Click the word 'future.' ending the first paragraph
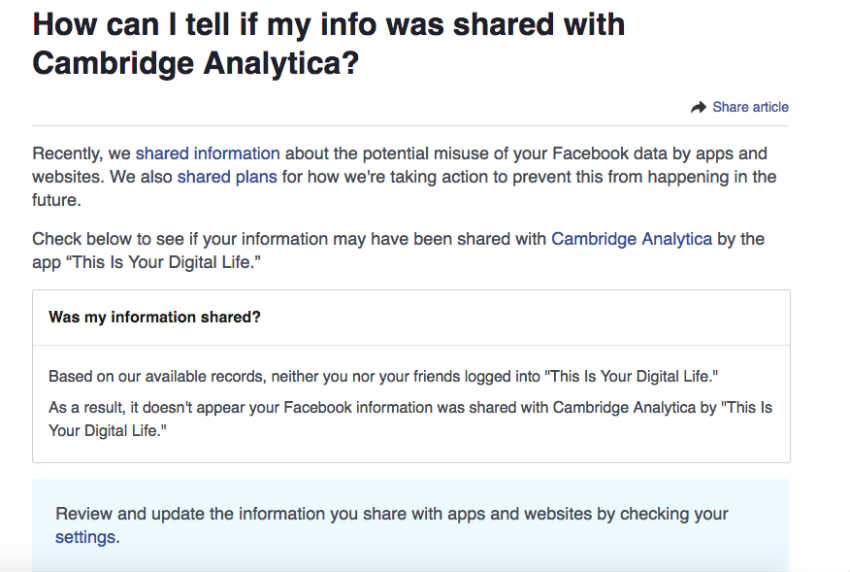Image resolution: width=850 pixels, height=572 pixels. 57,200
